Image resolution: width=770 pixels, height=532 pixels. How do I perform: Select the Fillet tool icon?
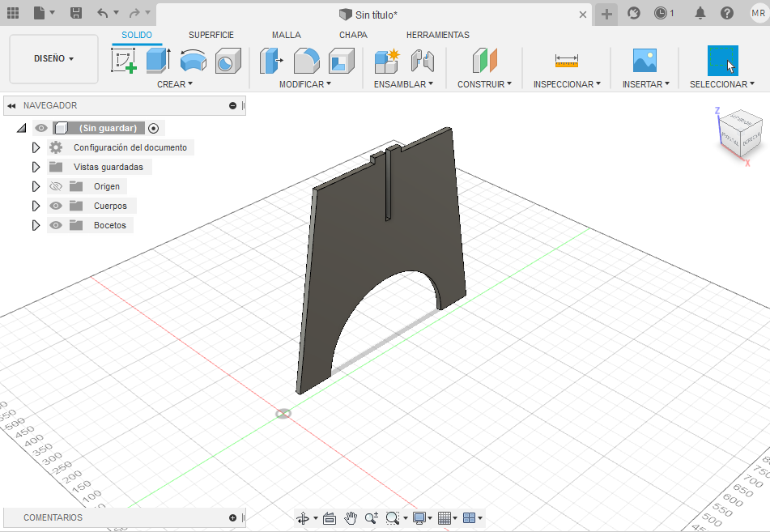coord(306,61)
